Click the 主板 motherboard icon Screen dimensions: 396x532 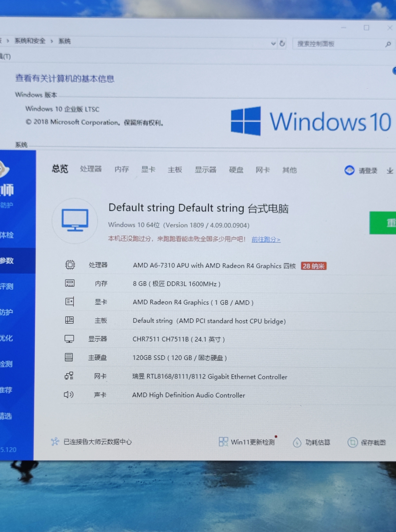point(69,320)
